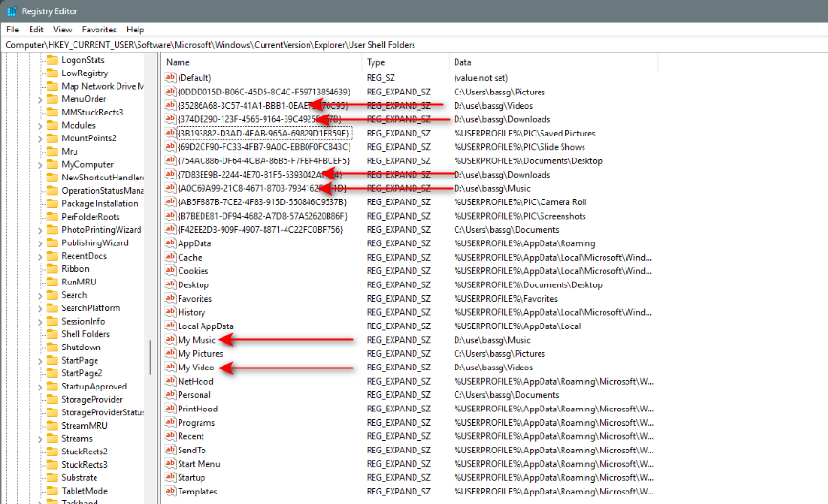Click the string icon beside My Video
The height and width of the screenshot is (504, 828).
pyautogui.click(x=170, y=367)
